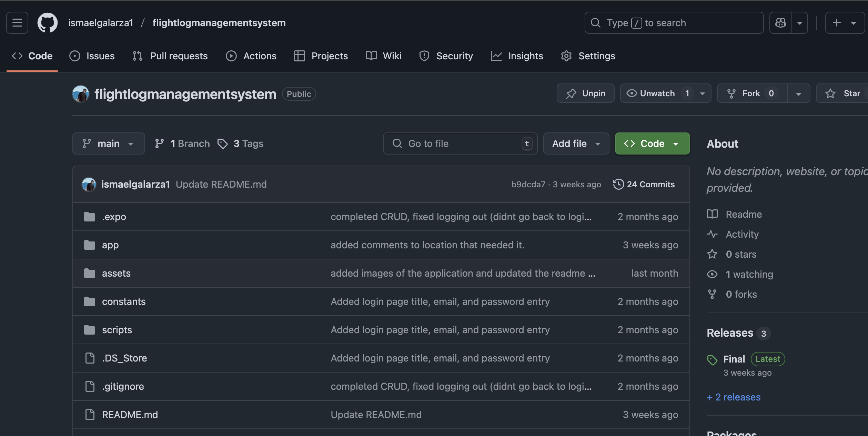Switch to the Wiki tab
This screenshot has height=436, width=868.
click(383, 56)
